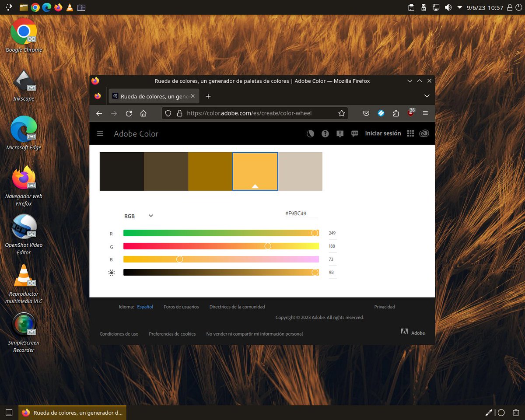525x420 pixels.
Task: Click the hex field #F9BC49
Action: point(301,213)
